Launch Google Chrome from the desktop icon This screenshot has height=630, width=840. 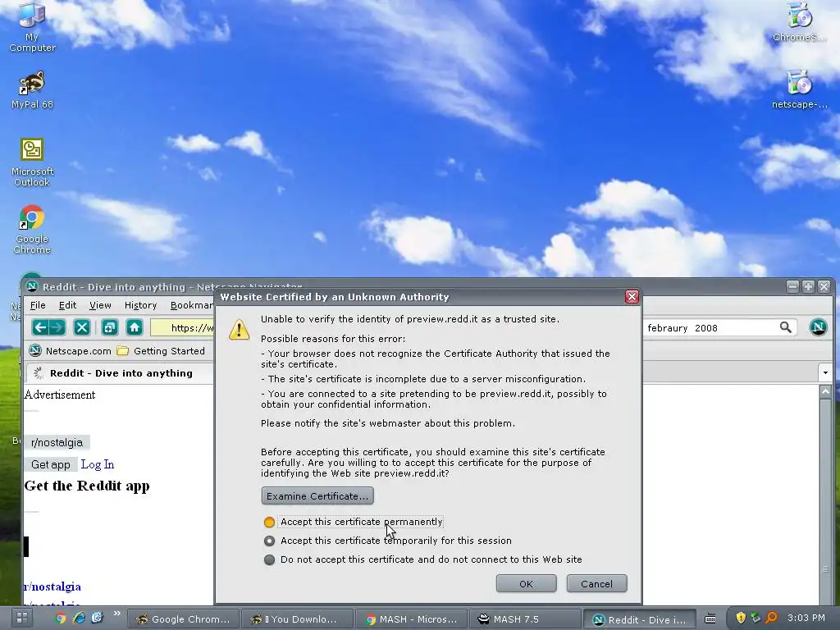tap(32, 230)
